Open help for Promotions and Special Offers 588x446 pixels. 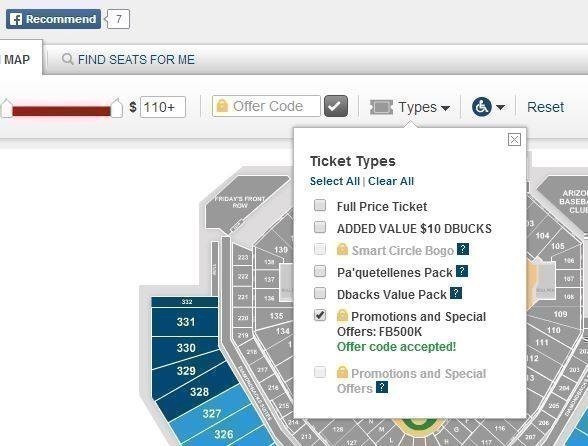coord(382,387)
